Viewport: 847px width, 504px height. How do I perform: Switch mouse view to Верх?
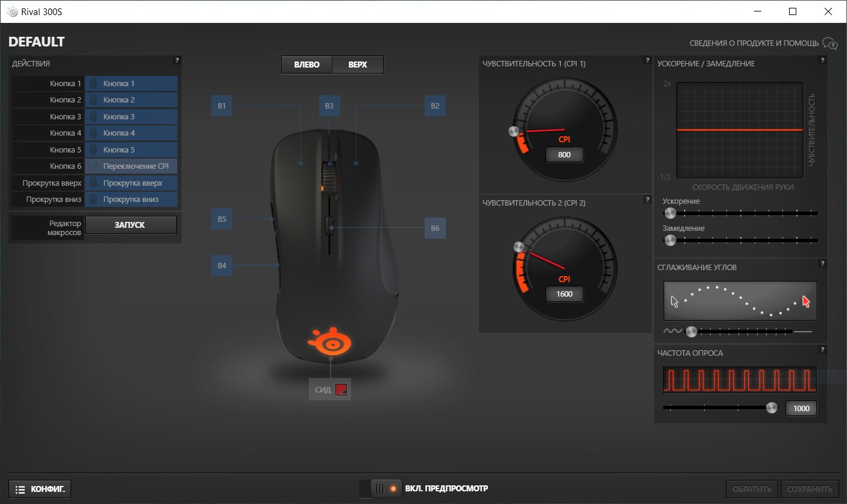click(358, 65)
